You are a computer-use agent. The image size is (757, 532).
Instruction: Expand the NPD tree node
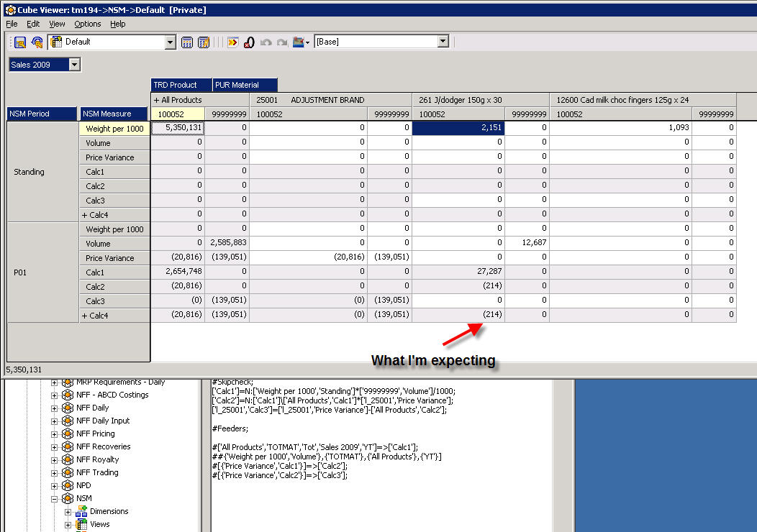pyautogui.click(x=54, y=486)
